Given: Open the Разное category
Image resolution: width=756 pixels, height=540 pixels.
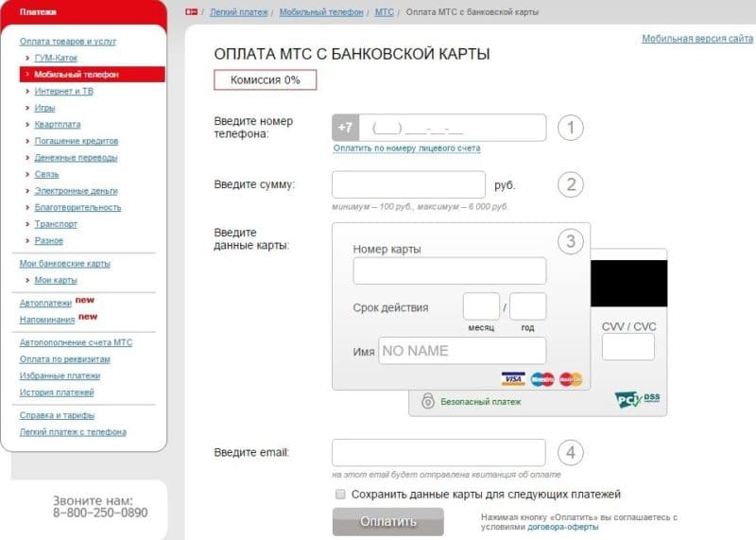Looking at the screenshot, I should coord(49,241).
